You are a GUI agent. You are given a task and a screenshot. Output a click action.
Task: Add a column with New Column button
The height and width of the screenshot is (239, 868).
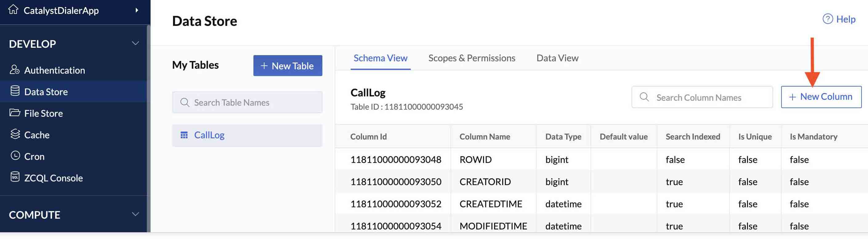pyautogui.click(x=821, y=97)
